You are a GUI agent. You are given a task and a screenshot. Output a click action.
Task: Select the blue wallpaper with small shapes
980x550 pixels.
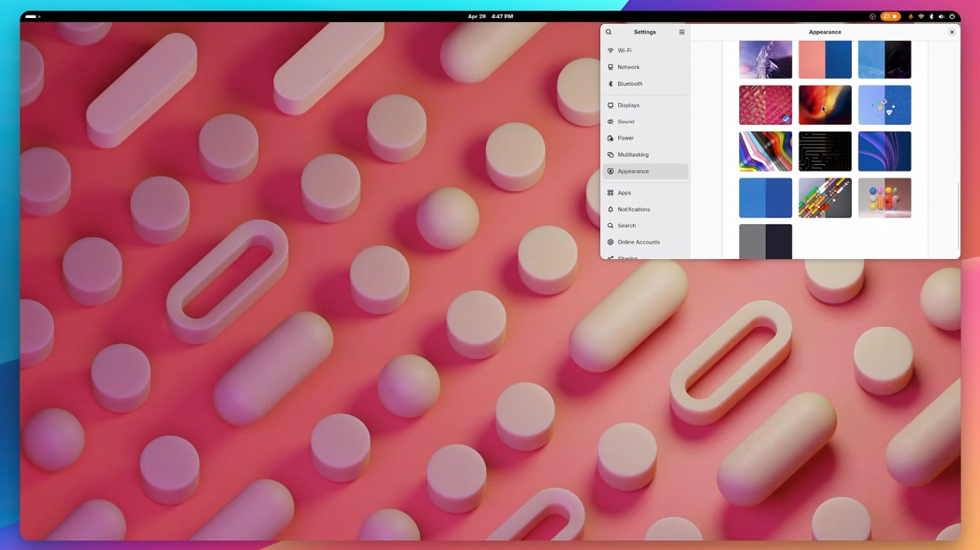[884, 105]
